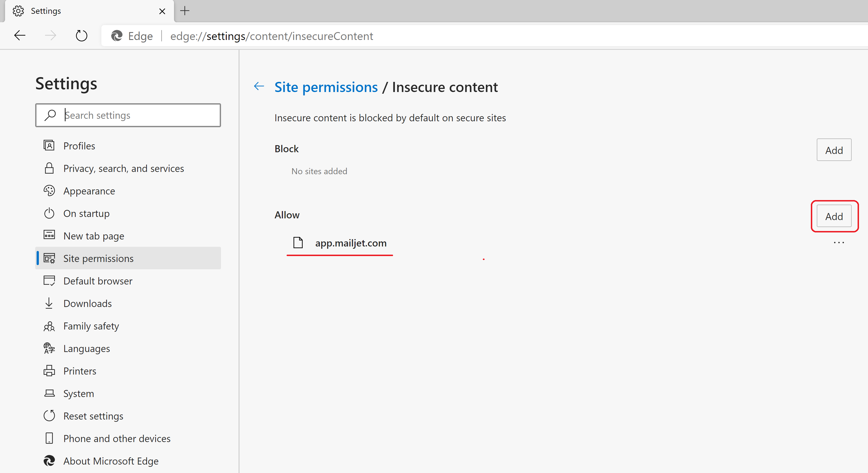Go to Privacy, search, and services
868x473 pixels.
(x=123, y=168)
